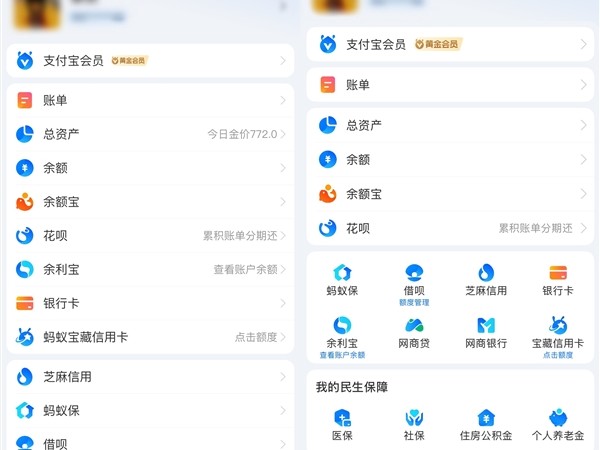Open 账单 icon in right panel

[328, 85]
